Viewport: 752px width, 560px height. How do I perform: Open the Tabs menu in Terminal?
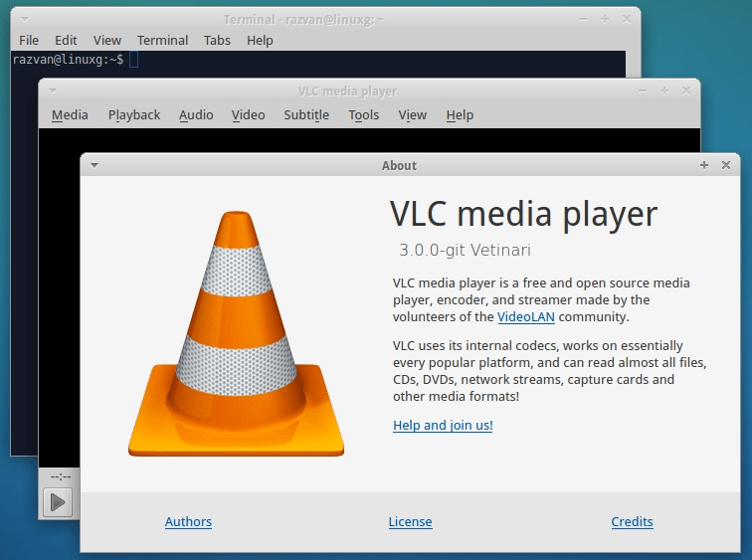(x=217, y=40)
